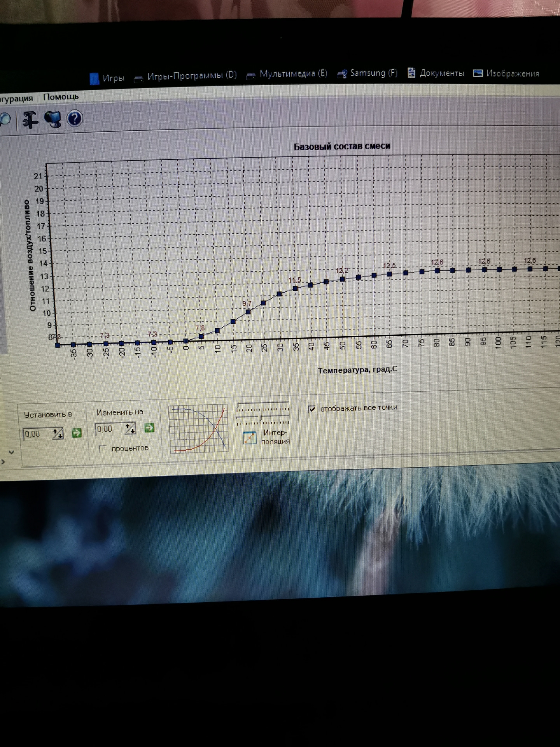Select the graph point at 0 degrees
Screen dimensions: 560x747
[x=186, y=341]
